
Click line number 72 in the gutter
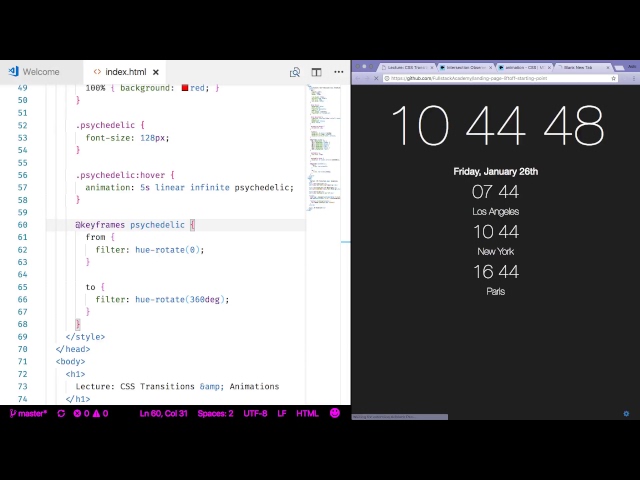tap(22, 374)
